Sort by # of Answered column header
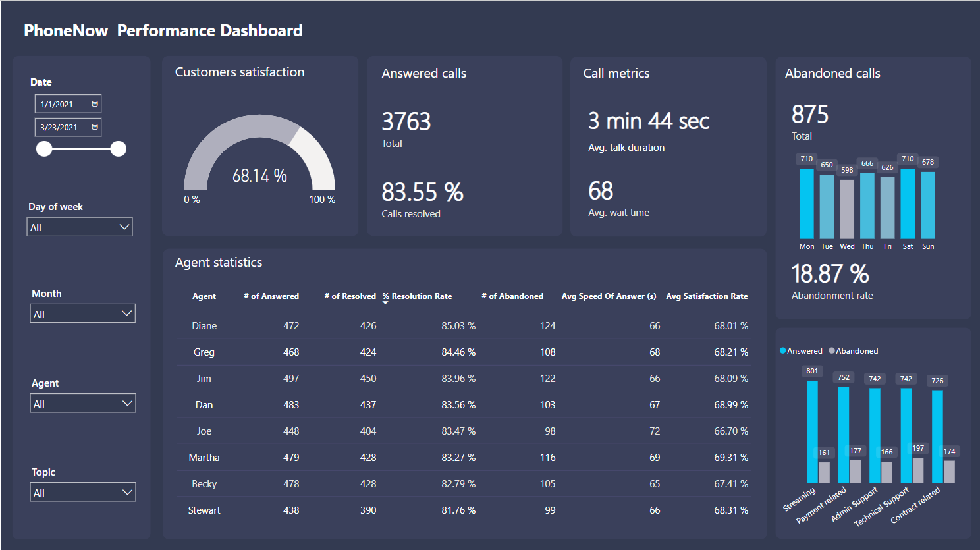980x550 pixels. tap(271, 296)
